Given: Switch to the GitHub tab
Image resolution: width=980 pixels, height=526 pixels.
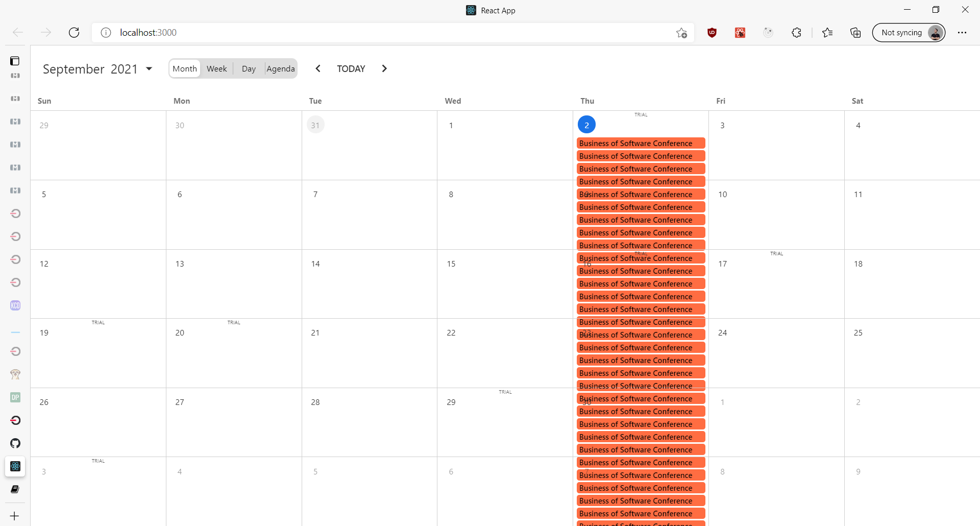Looking at the screenshot, I should [15, 443].
